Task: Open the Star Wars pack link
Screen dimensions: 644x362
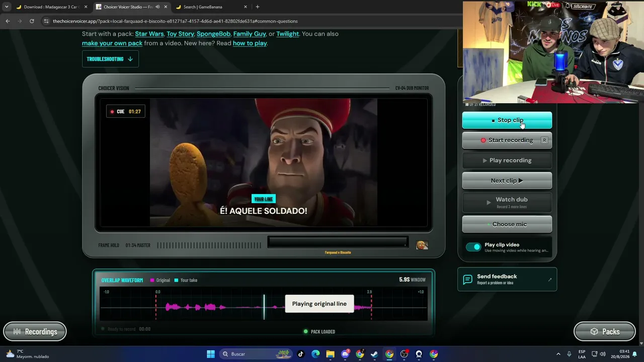Action: [x=149, y=34]
